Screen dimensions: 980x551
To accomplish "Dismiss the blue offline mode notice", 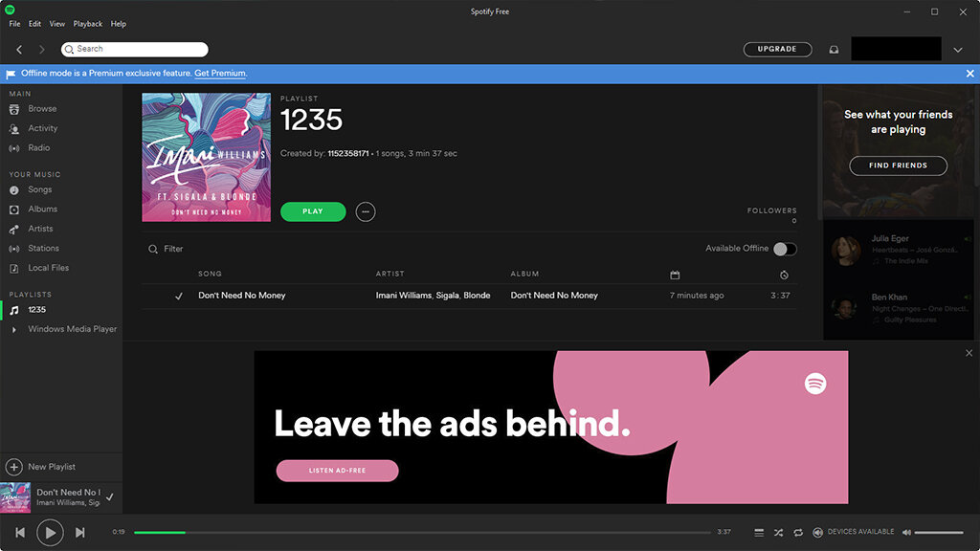I will pos(970,74).
